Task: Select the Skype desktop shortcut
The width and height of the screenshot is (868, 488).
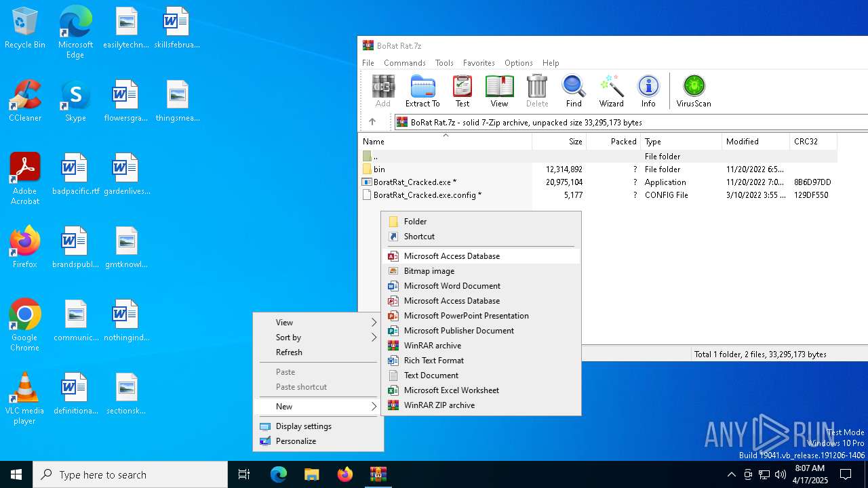Action: click(75, 102)
